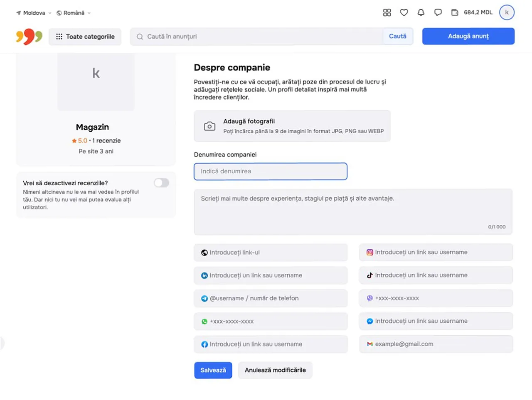
Task: Focus the Denumirea companiei input field
Action: pyautogui.click(x=271, y=171)
